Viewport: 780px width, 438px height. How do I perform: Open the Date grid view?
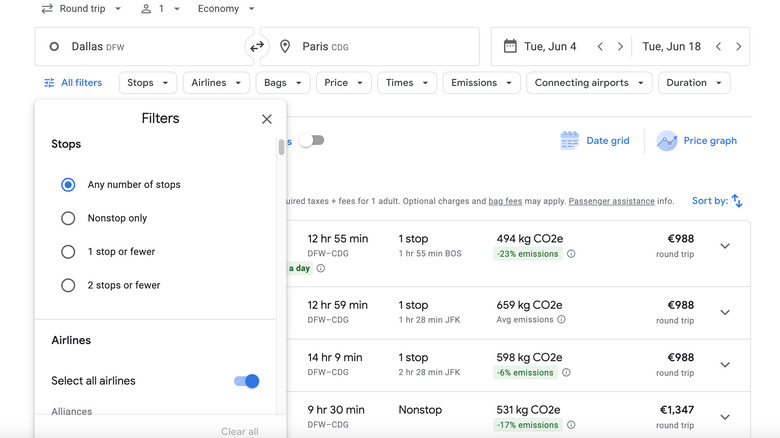596,141
